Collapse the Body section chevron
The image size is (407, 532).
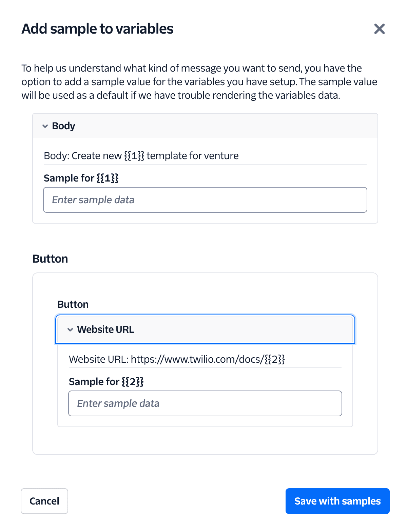coord(45,126)
